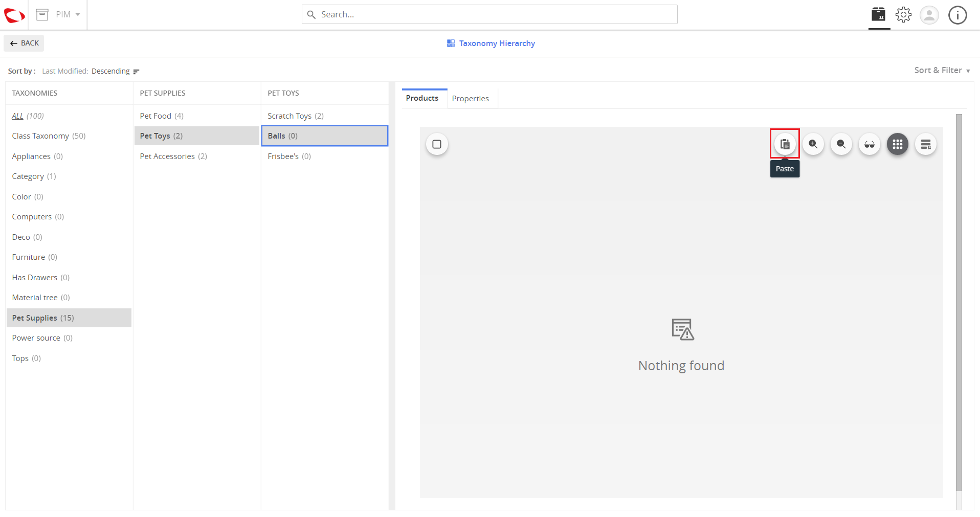Click the Taxonomy Hierarchy title link
Screen dimensions: 980x517
click(497, 43)
